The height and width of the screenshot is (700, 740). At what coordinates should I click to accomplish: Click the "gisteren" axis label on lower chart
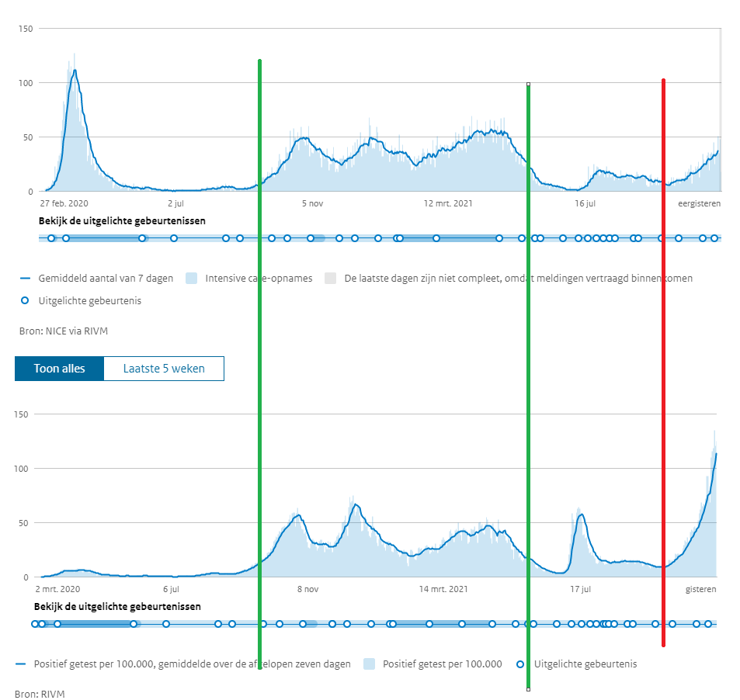pos(700,589)
